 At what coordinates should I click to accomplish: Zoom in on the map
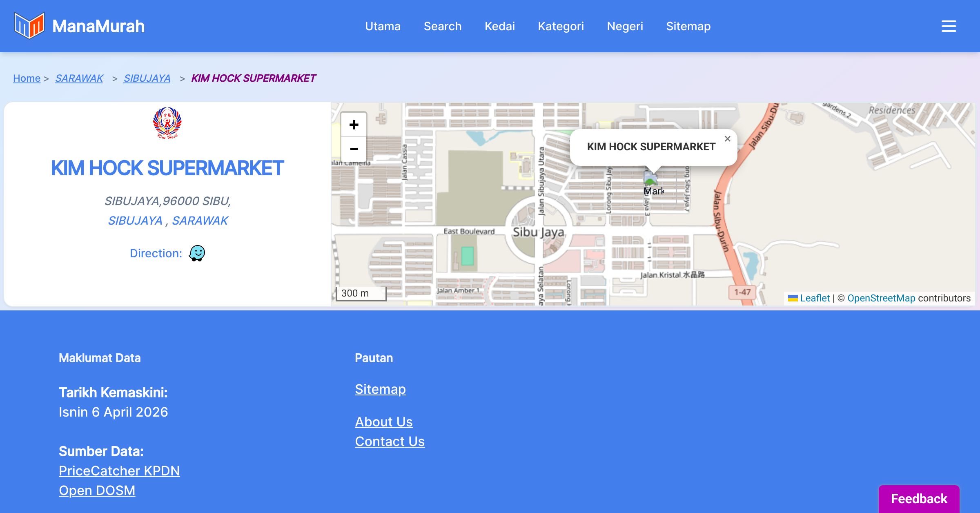[x=354, y=125]
